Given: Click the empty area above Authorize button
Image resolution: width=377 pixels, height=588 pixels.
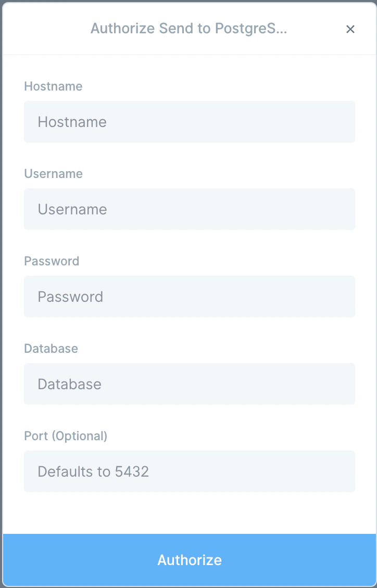Looking at the screenshot, I should [190, 513].
